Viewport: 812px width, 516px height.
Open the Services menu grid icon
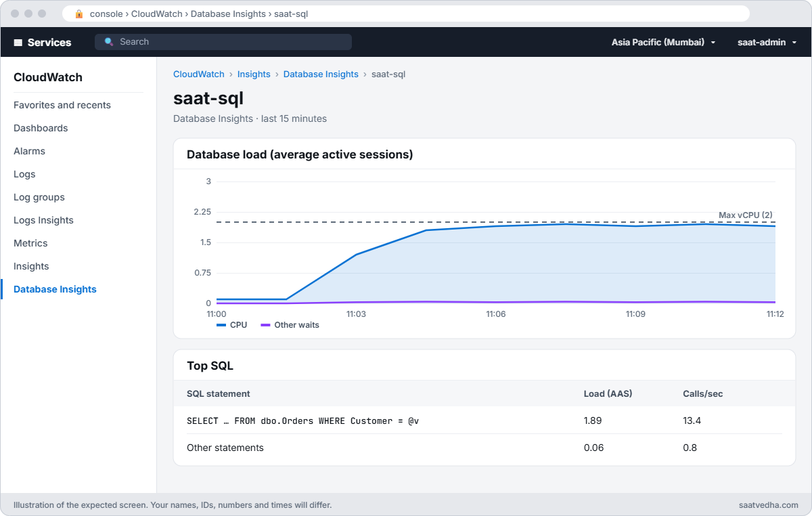(x=18, y=42)
